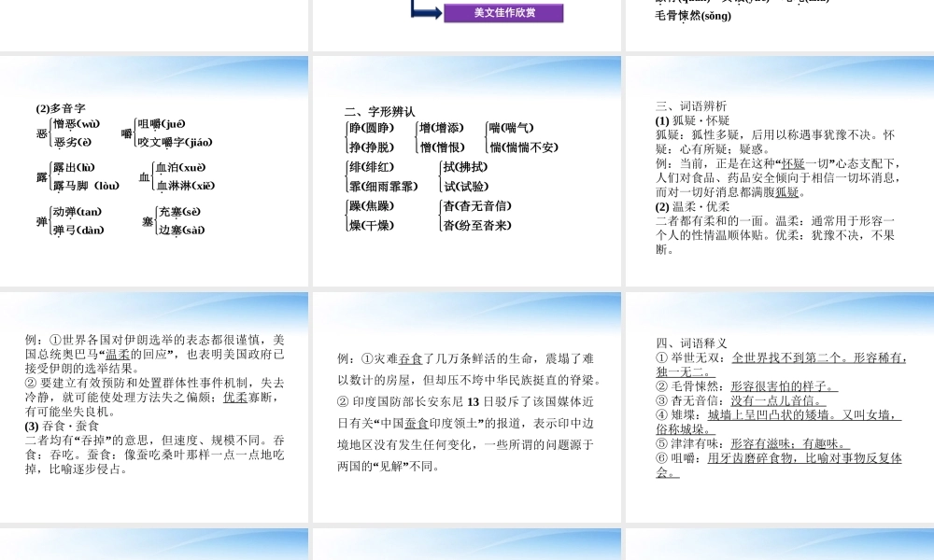Select the entry 沓(纷至沓来)

pos(477,225)
